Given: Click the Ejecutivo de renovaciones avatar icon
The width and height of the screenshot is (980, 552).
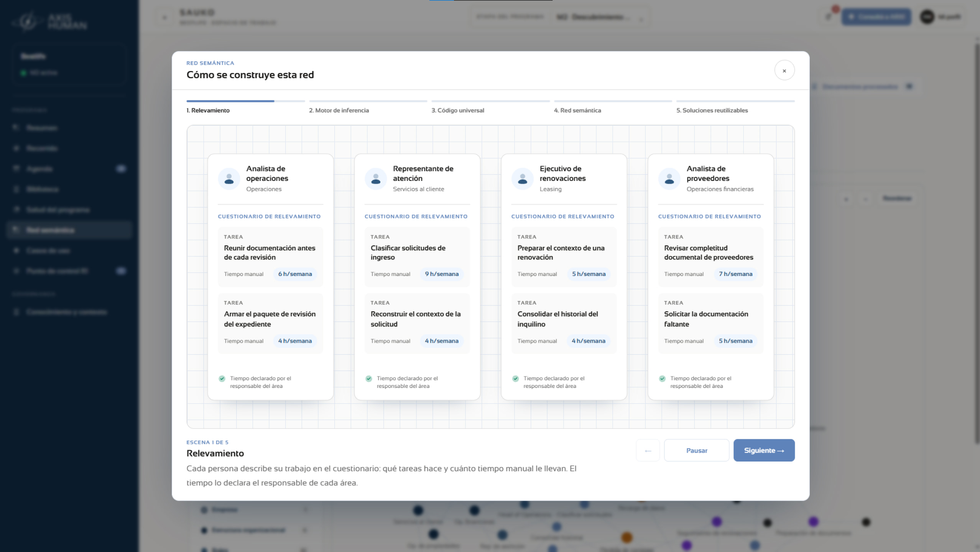Looking at the screenshot, I should tap(523, 179).
